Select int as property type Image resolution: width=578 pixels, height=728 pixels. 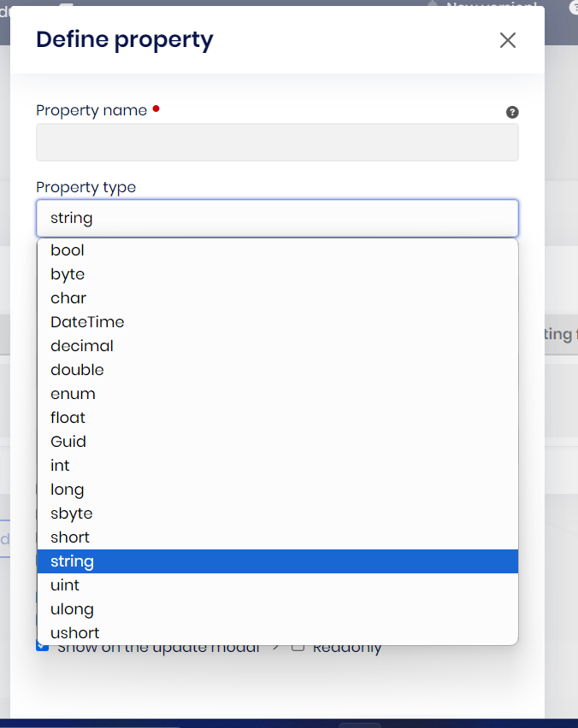(60, 466)
